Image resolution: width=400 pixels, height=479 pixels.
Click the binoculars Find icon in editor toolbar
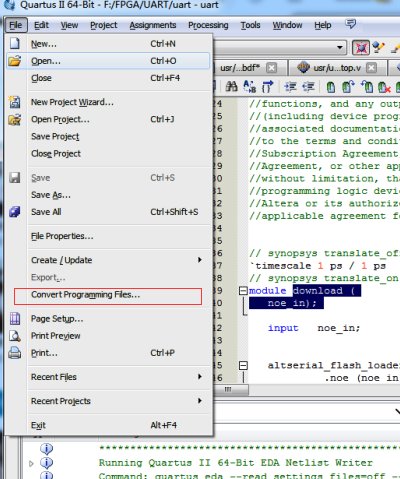pyautogui.click(x=231, y=87)
